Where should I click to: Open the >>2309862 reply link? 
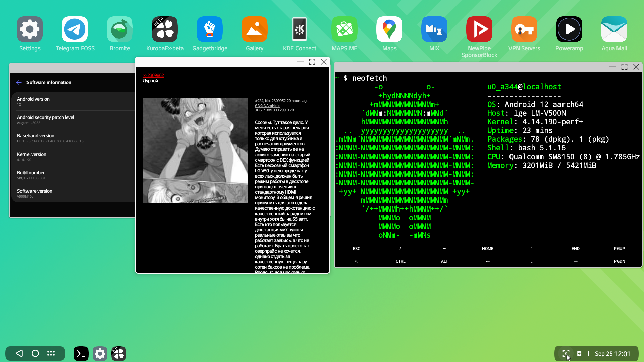153,75
